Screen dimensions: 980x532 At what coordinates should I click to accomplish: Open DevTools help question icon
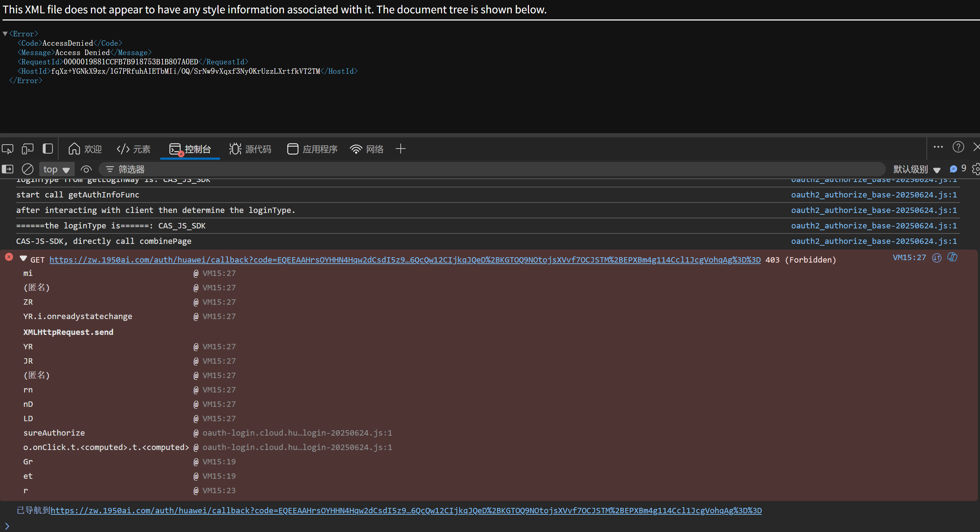[x=958, y=147]
